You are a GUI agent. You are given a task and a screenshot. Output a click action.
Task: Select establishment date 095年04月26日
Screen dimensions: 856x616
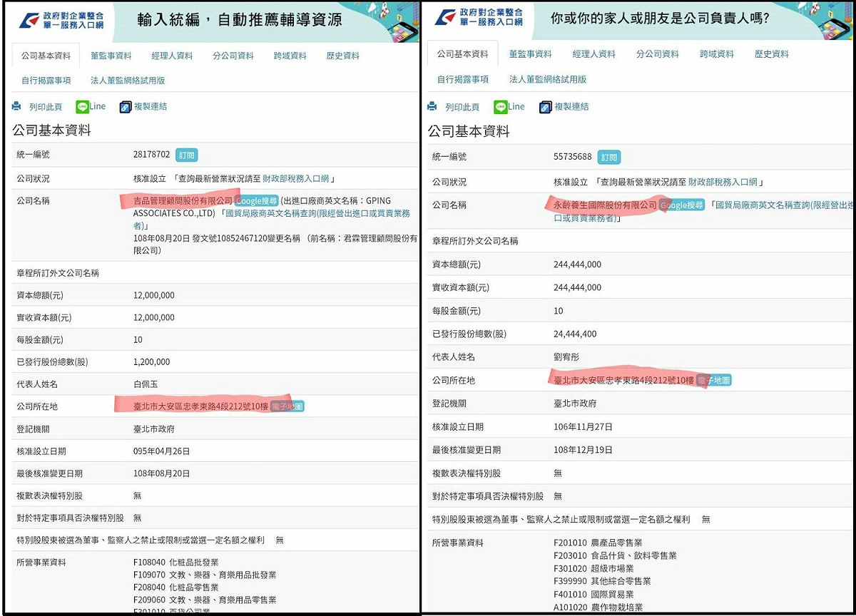[161, 451]
